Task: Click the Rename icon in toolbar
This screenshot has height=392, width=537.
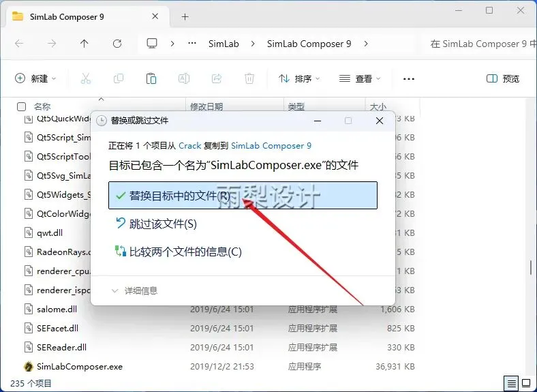Action: pyautogui.click(x=184, y=79)
